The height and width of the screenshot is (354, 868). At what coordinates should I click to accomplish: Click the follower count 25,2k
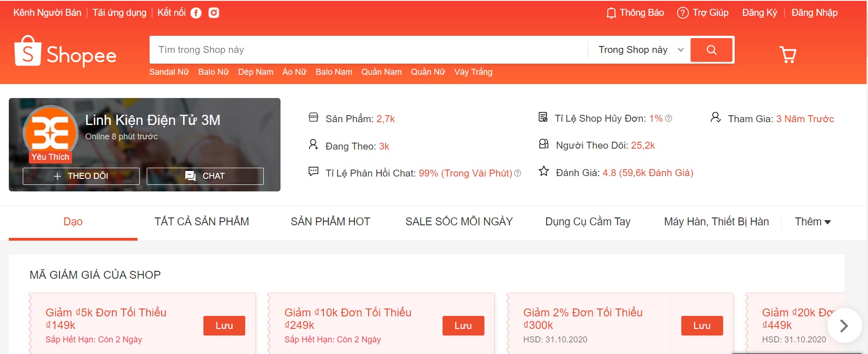[643, 145]
